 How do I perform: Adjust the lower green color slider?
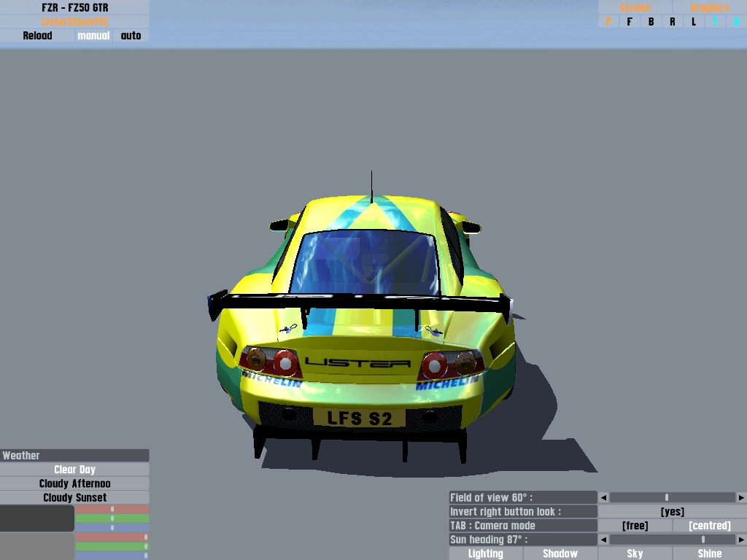(112, 546)
